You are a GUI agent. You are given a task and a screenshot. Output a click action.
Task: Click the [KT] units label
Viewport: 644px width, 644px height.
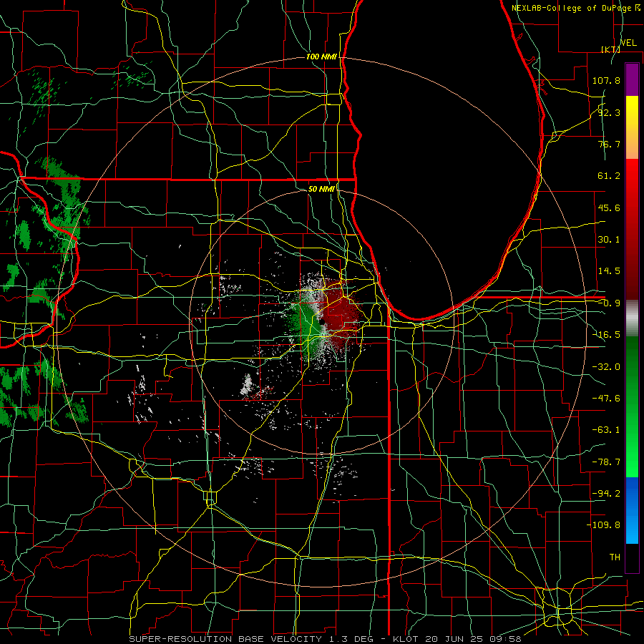tap(611, 49)
